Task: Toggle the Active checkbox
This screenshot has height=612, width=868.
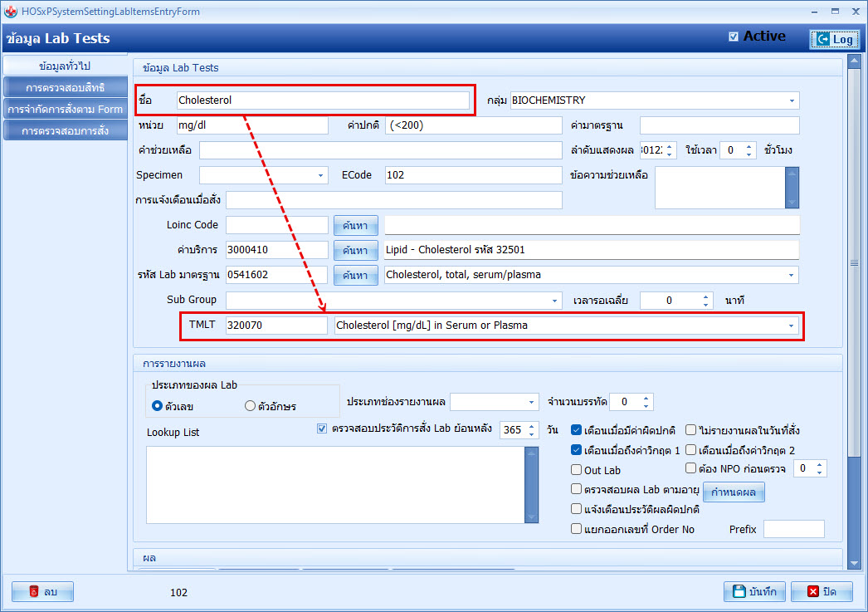Action: click(x=734, y=37)
